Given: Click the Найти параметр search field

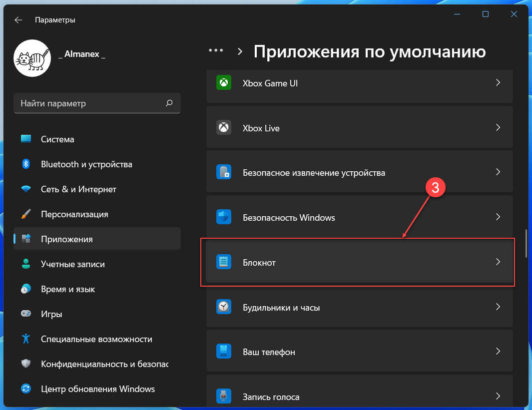Looking at the screenshot, I should (97, 103).
